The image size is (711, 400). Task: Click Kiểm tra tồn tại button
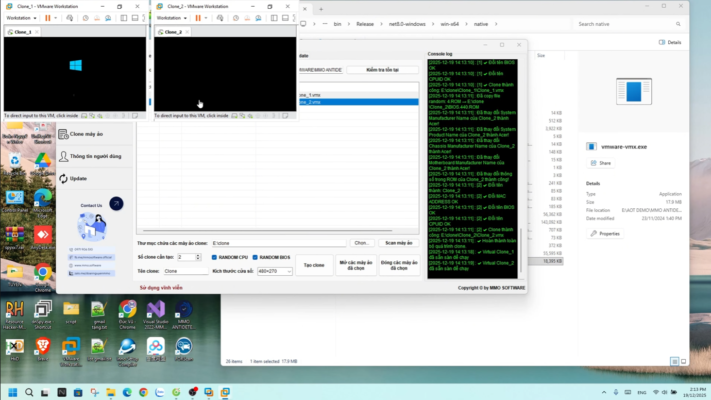382,70
